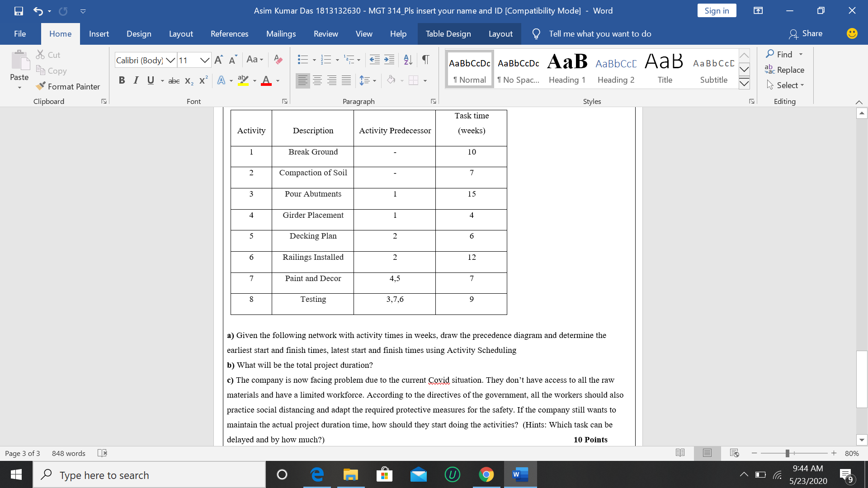Expand the Line and Paragraph Spacing dropdown
This screenshot has height=488, width=868.
coord(376,80)
